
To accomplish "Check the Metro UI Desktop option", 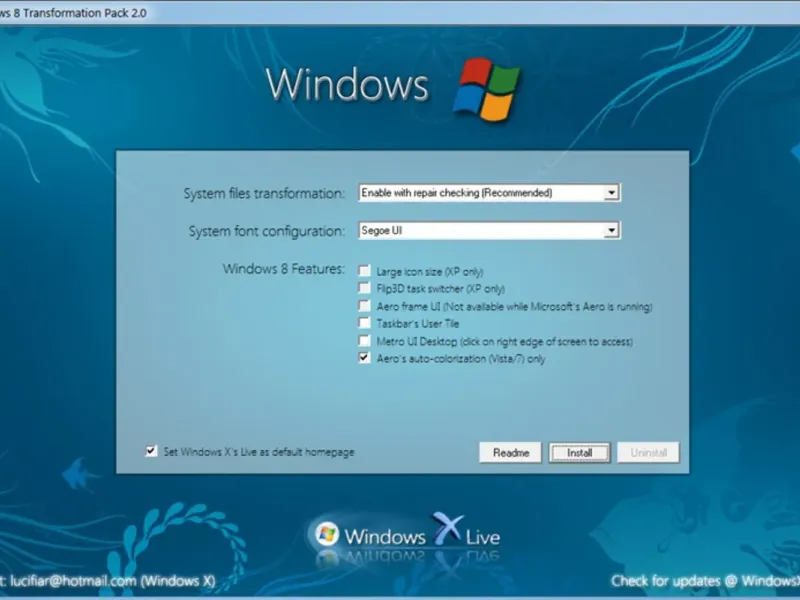I will pyautogui.click(x=364, y=341).
